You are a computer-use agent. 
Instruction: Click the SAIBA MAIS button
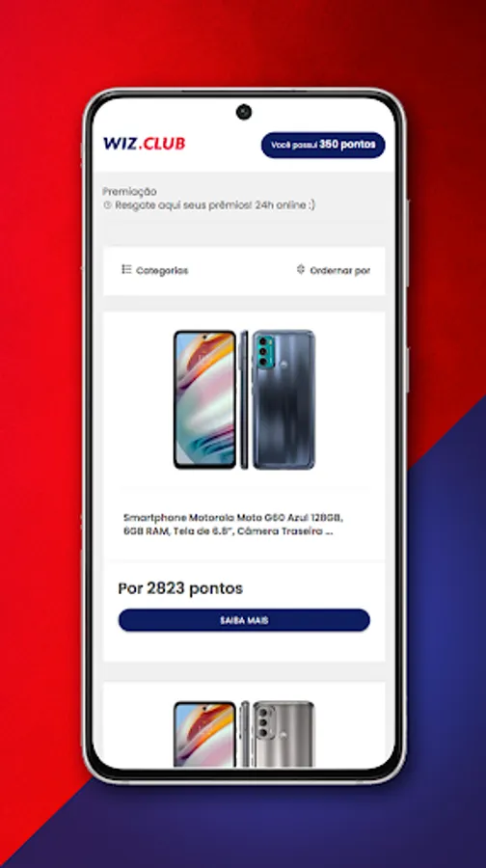tap(244, 620)
